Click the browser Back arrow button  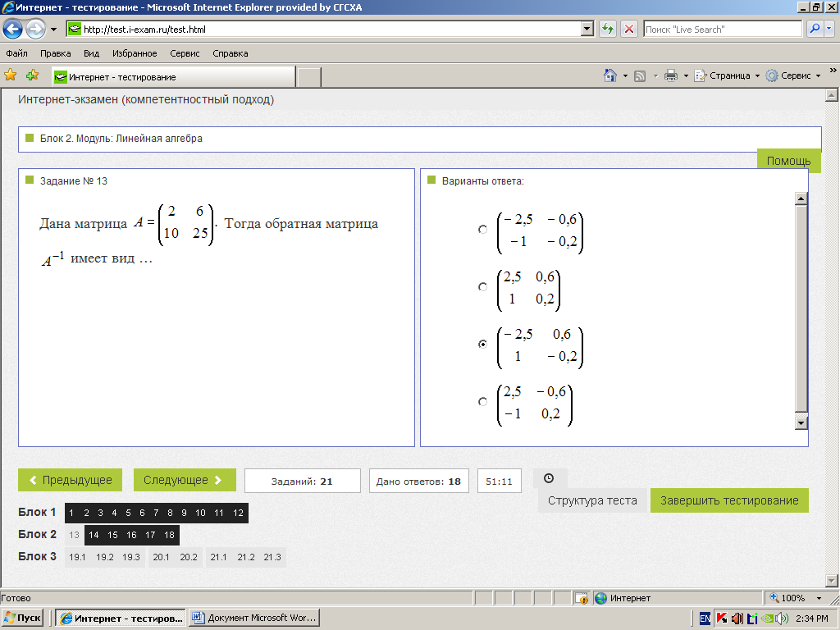(x=13, y=29)
